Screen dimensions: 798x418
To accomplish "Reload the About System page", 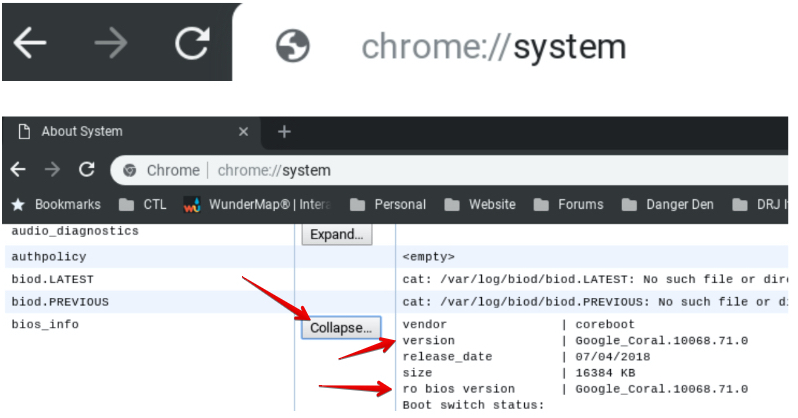I will (x=87, y=170).
